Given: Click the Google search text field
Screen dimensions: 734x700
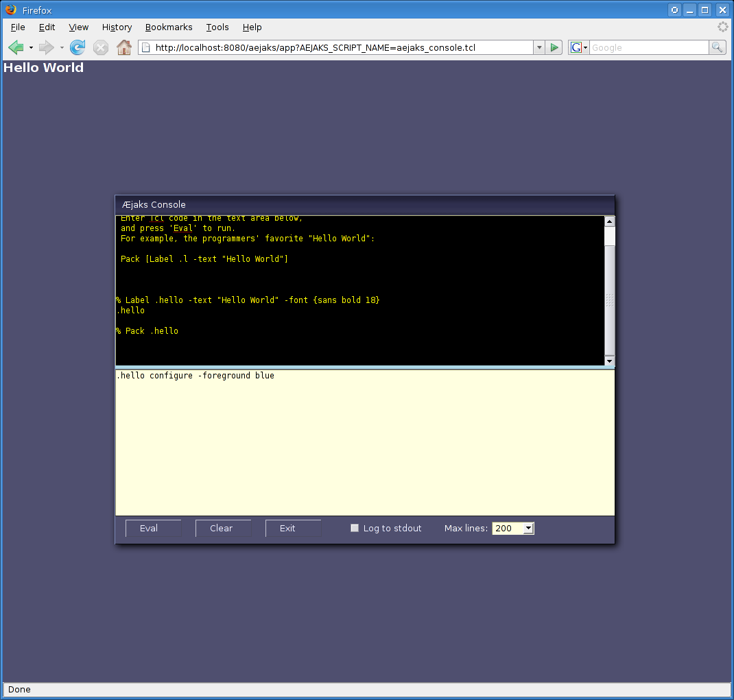Looking at the screenshot, I should (648, 47).
